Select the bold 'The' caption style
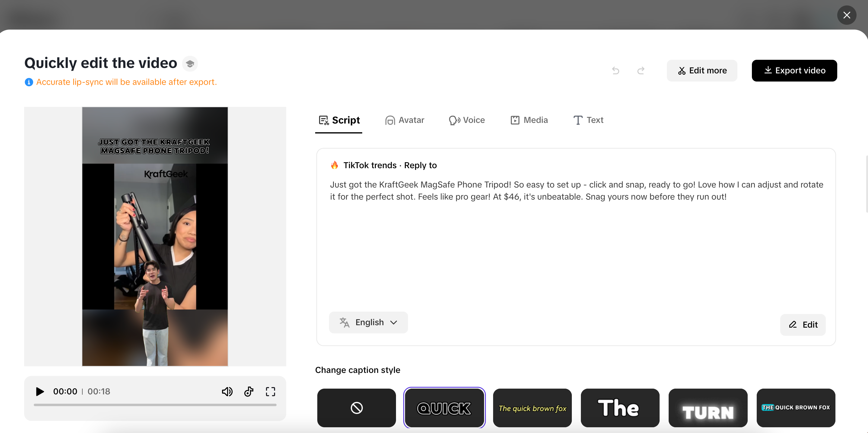868x433 pixels. [x=620, y=408]
